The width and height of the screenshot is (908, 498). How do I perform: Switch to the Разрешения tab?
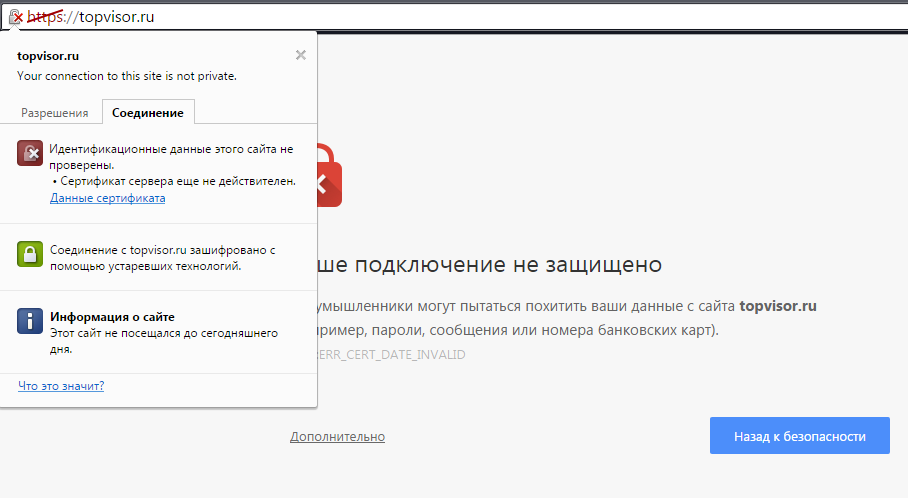pos(54,113)
